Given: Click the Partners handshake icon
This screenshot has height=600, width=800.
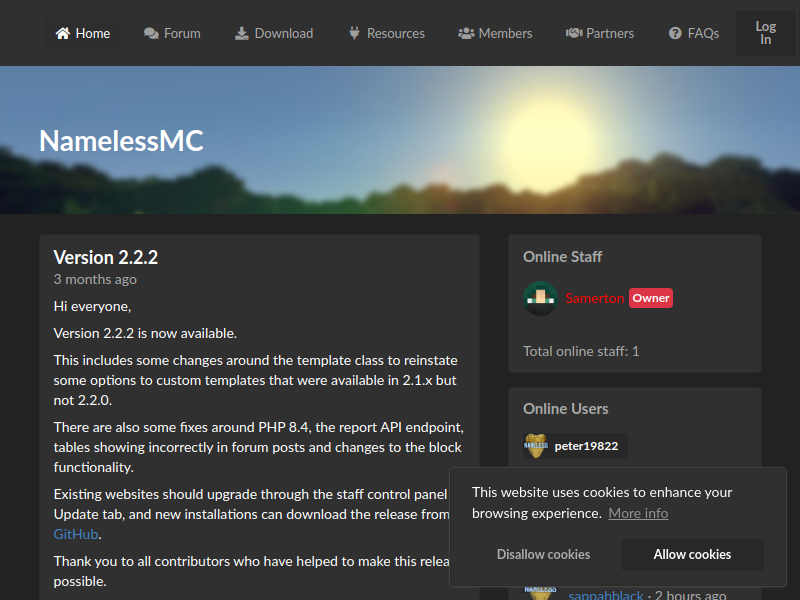Looking at the screenshot, I should pos(574,34).
